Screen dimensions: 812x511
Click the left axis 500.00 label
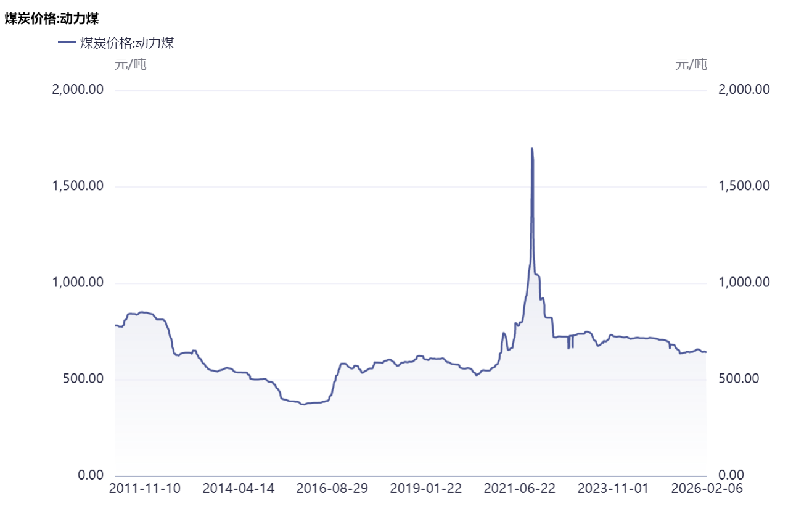(83, 379)
